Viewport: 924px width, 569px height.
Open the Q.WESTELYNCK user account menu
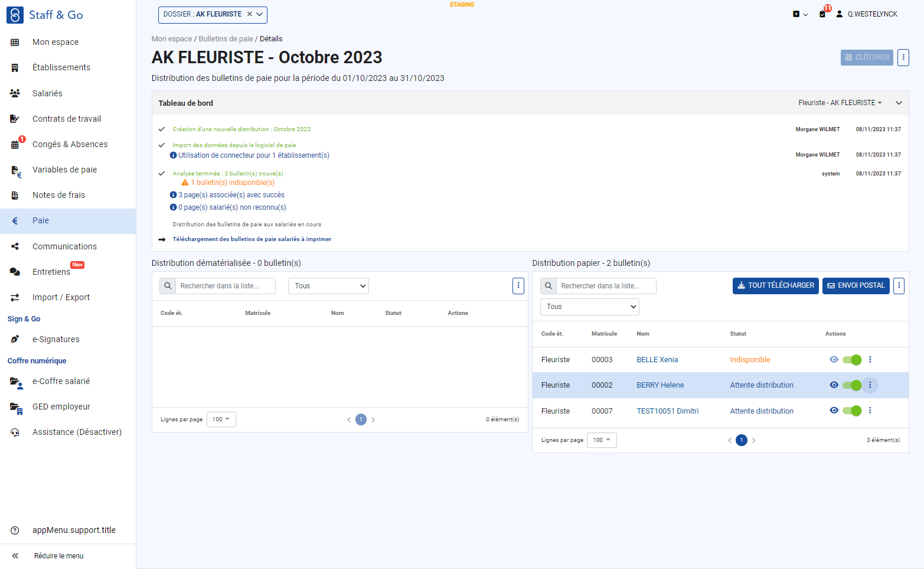click(866, 14)
